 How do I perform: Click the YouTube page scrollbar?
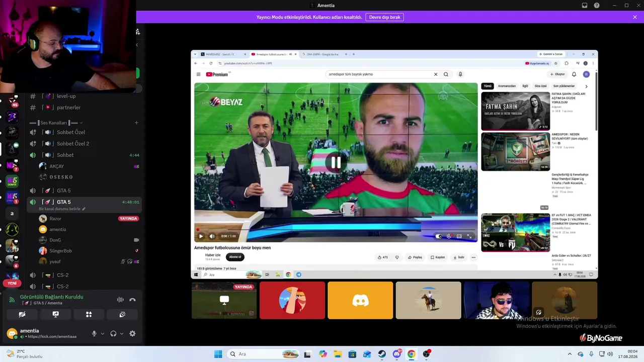click(596, 101)
